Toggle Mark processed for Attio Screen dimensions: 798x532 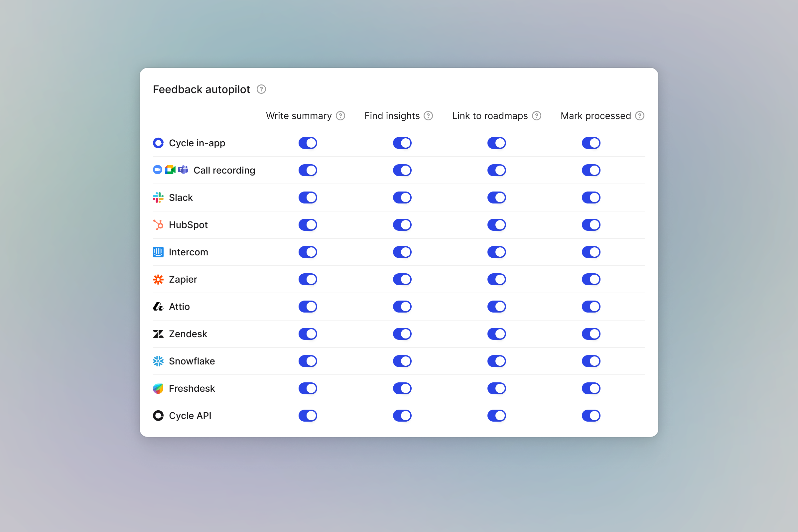[x=591, y=307]
